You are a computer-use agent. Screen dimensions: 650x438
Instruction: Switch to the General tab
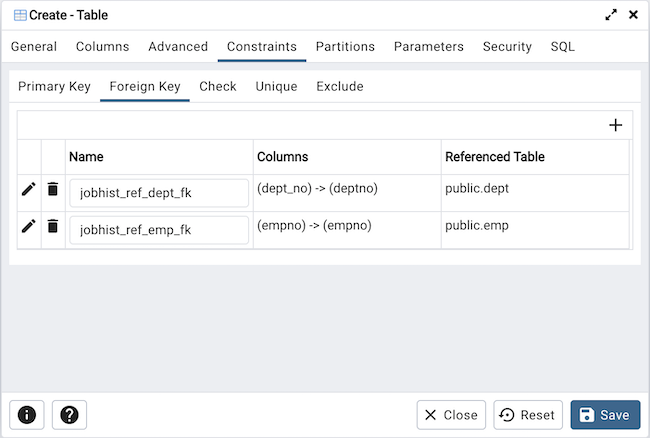(34, 47)
